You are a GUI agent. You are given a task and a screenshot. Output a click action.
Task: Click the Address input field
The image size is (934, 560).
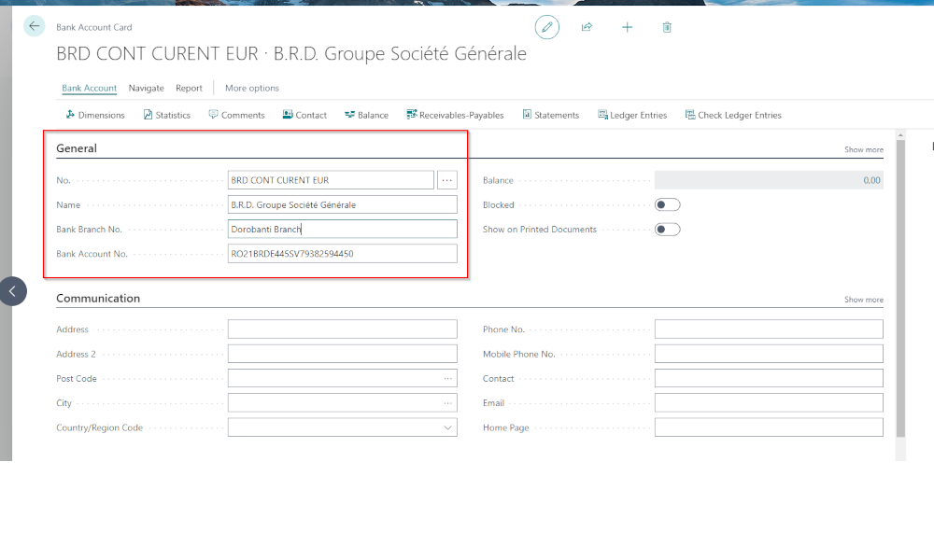pos(343,329)
